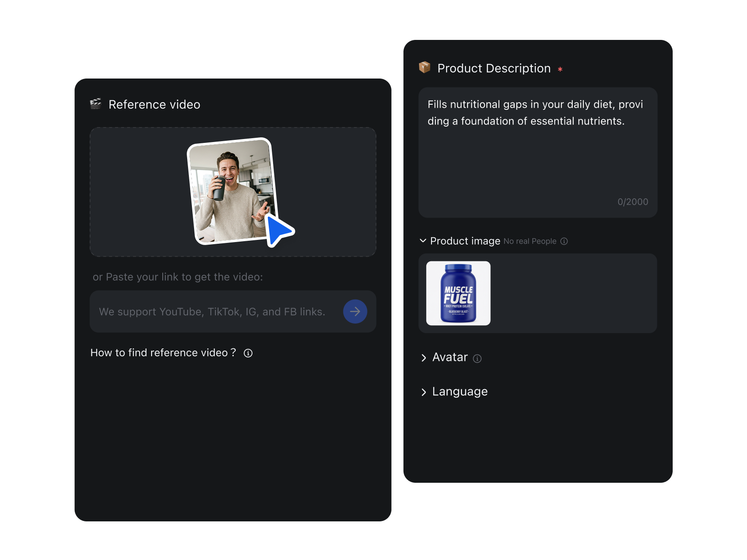Click the Avatar section label
Viewport: 747px width, 560px height.
(450, 357)
